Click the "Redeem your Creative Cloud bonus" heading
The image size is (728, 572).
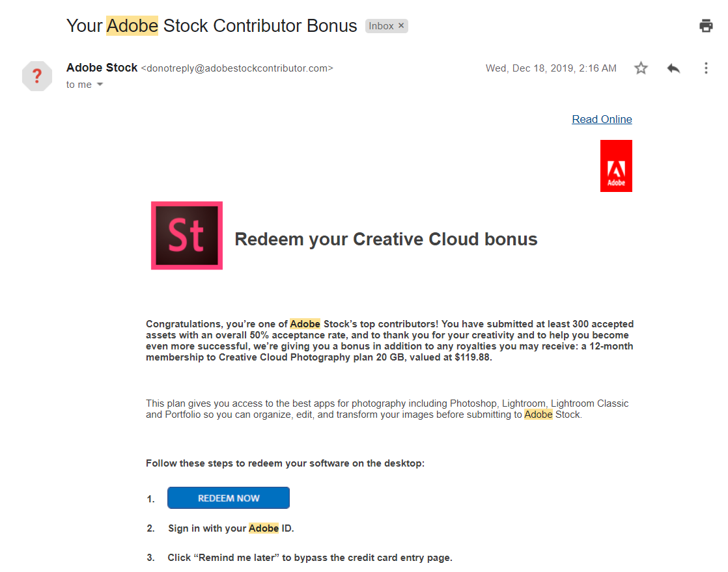tap(386, 239)
